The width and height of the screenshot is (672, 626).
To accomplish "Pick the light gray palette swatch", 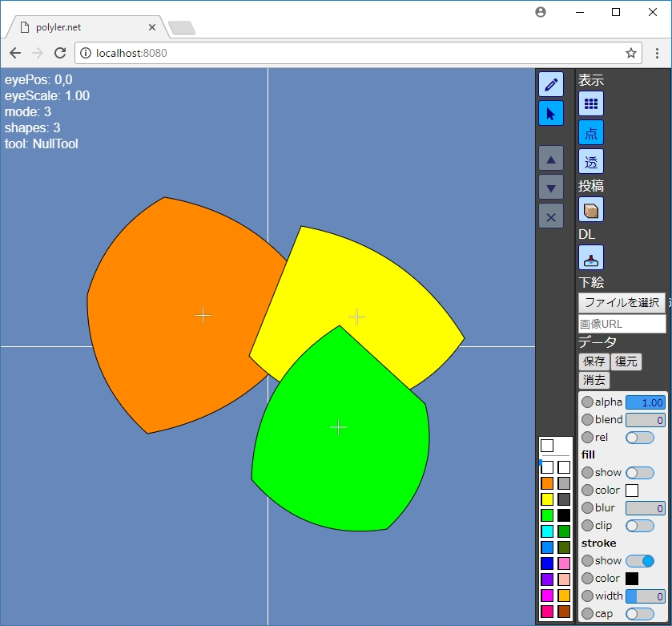I will [564, 483].
